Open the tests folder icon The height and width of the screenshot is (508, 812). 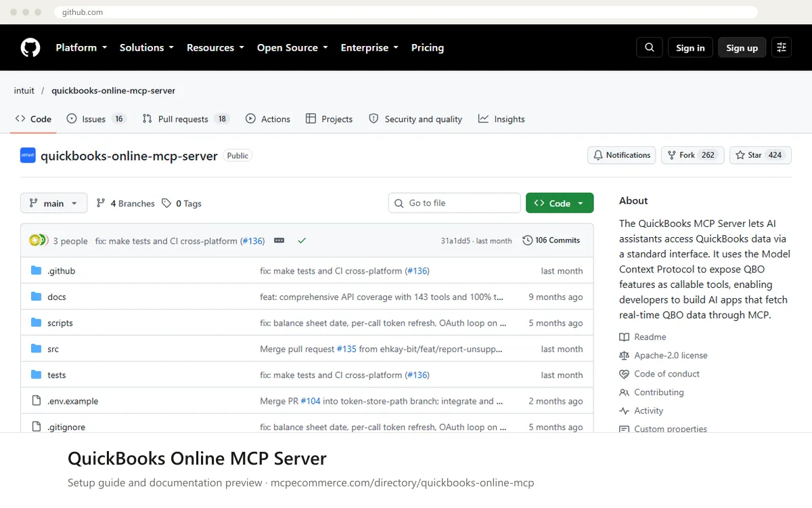[37, 375]
